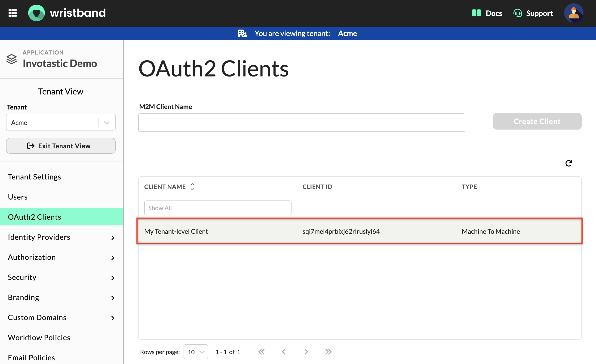This screenshot has width=596, height=364.
Task: Click the tenant building icon in banner
Action: point(242,33)
